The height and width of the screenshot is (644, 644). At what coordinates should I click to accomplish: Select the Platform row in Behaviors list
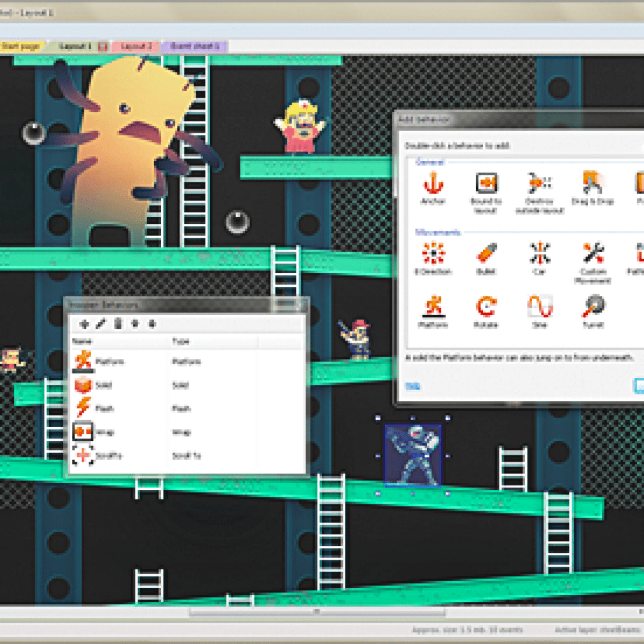point(186,362)
